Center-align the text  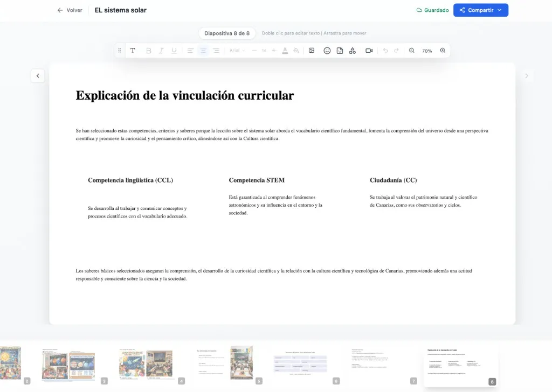point(203,51)
